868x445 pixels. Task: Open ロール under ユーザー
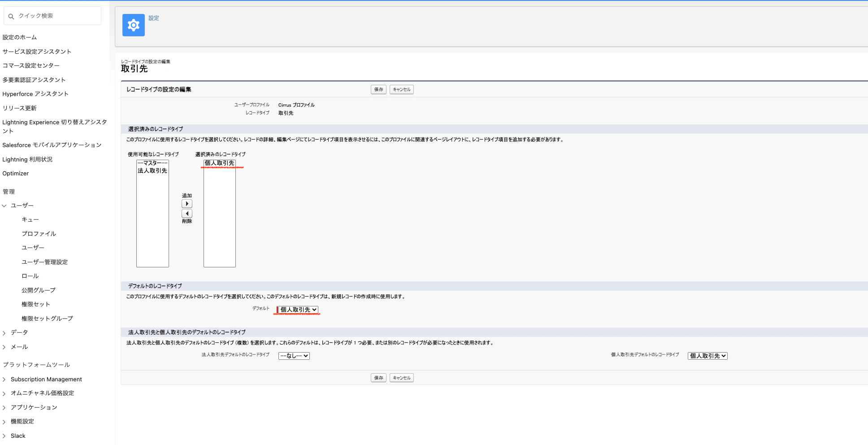click(x=30, y=276)
